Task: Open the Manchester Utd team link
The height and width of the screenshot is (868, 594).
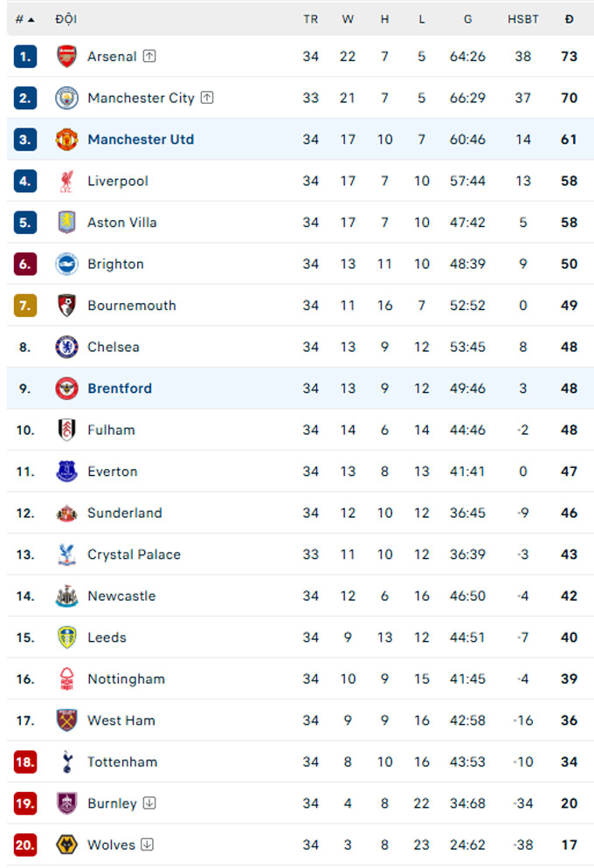Action: coord(141,140)
